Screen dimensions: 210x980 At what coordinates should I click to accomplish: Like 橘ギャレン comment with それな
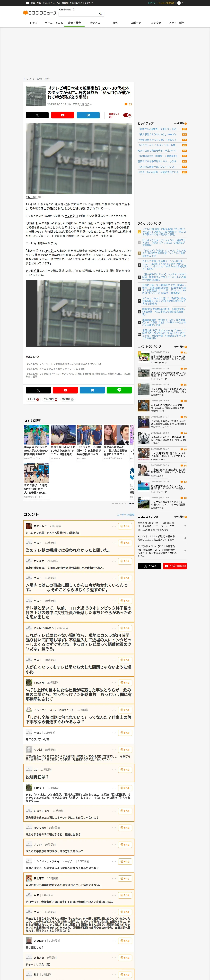coord(125,526)
